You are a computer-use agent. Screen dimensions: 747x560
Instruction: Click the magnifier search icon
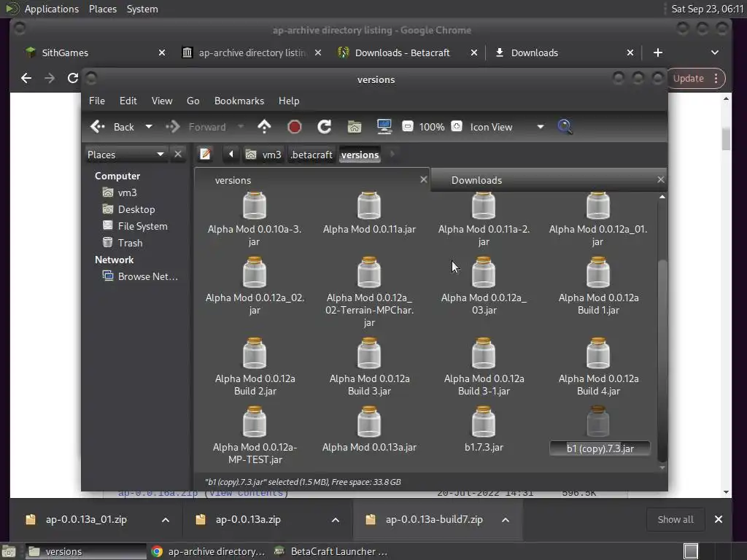pyautogui.click(x=565, y=127)
